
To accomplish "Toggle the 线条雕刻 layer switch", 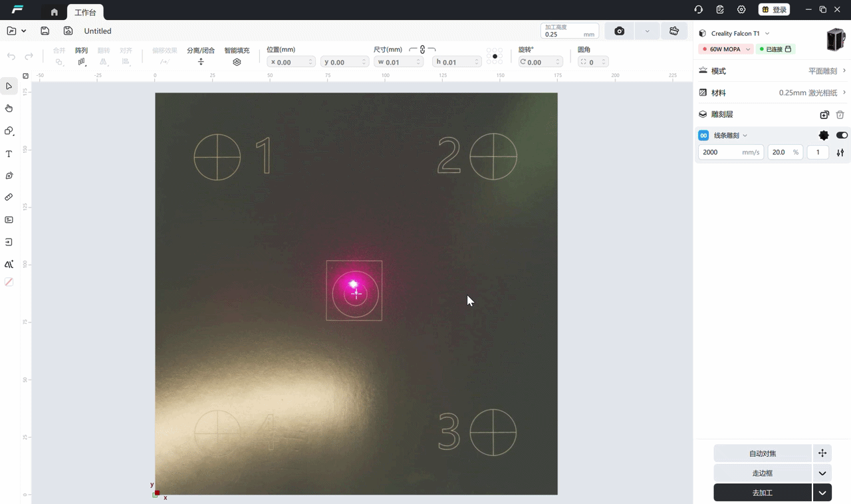I will [x=842, y=135].
